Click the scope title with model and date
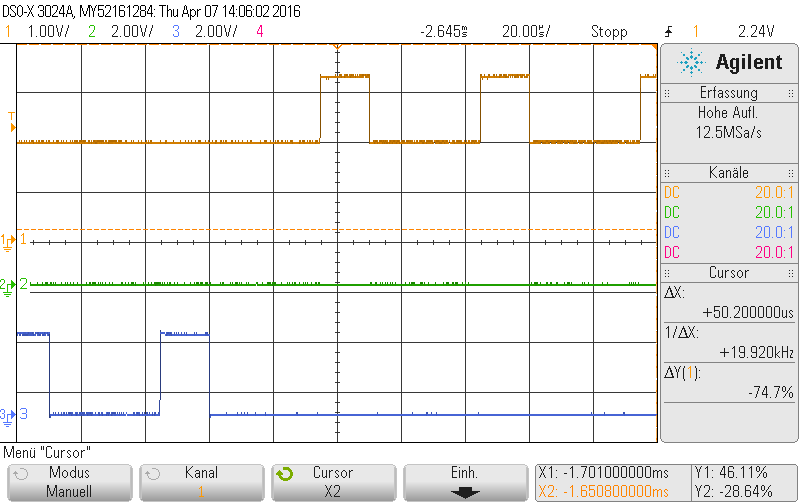 pos(152,11)
